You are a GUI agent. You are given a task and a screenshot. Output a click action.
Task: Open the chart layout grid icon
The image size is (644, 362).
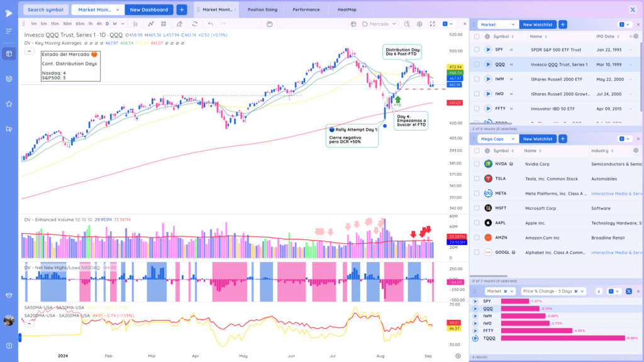pyautogui.click(x=164, y=24)
